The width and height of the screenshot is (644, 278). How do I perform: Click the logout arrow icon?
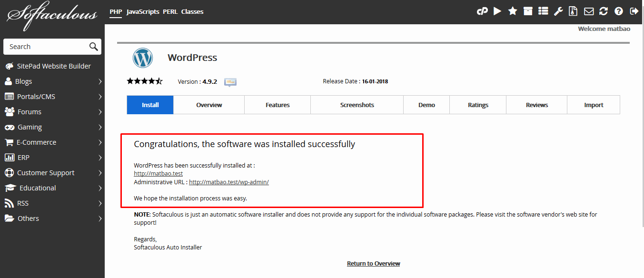click(634, 11)
